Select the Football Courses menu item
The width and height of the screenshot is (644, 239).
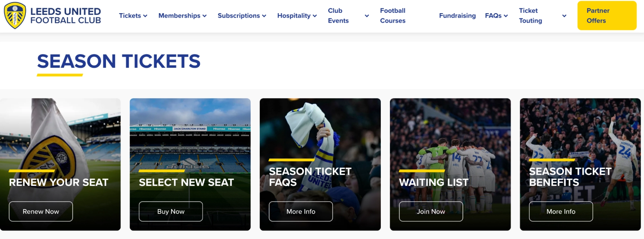(393, 15)
